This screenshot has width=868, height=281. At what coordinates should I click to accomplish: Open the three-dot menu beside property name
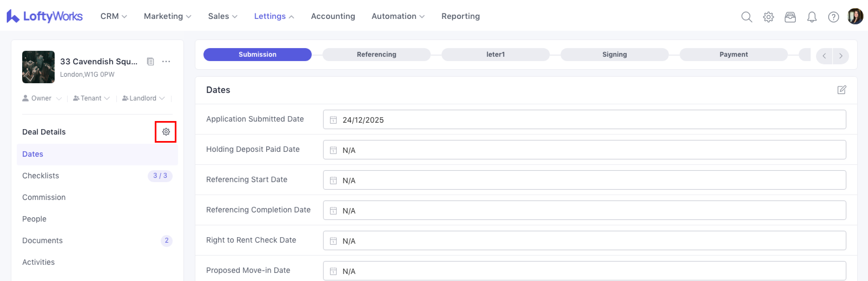[x=166, y=62]
